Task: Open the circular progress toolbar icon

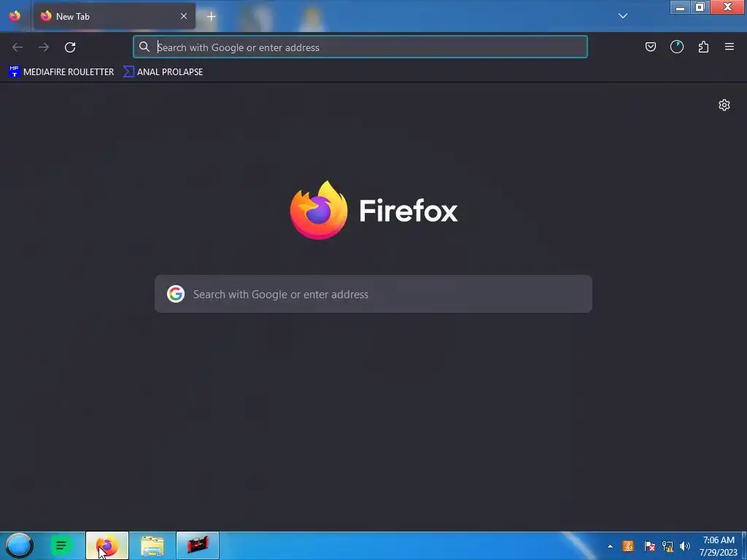Action: 677,47
